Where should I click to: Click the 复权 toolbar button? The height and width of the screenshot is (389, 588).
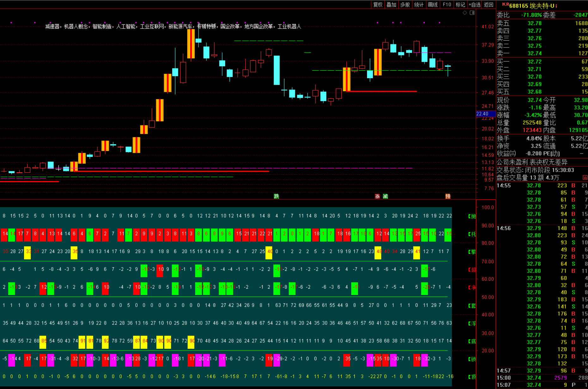point(377,5)
